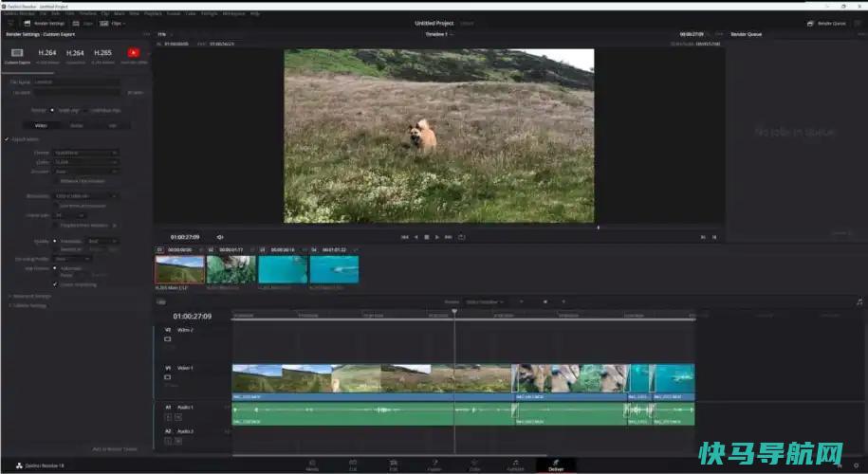This screenshot has width=868, height=474.
Task: Toggle Frame reordering checkbox
Action: tap(55, 284)
